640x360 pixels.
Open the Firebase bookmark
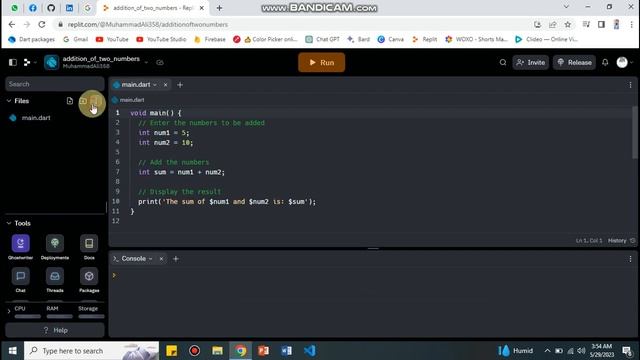tap(210, 39)
